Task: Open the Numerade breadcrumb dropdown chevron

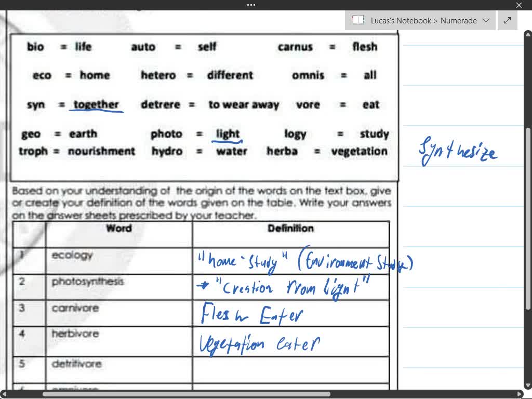Action: coord(487,21)
